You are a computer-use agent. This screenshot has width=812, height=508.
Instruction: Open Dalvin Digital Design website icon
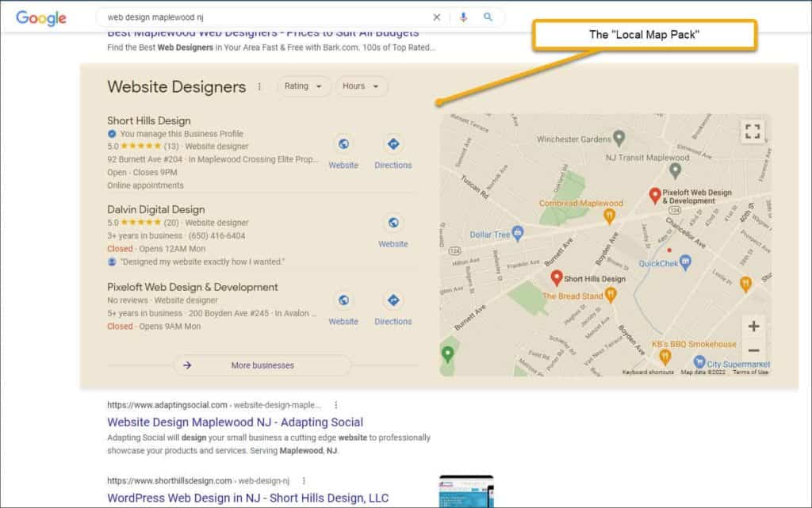[x=393, y=223]
